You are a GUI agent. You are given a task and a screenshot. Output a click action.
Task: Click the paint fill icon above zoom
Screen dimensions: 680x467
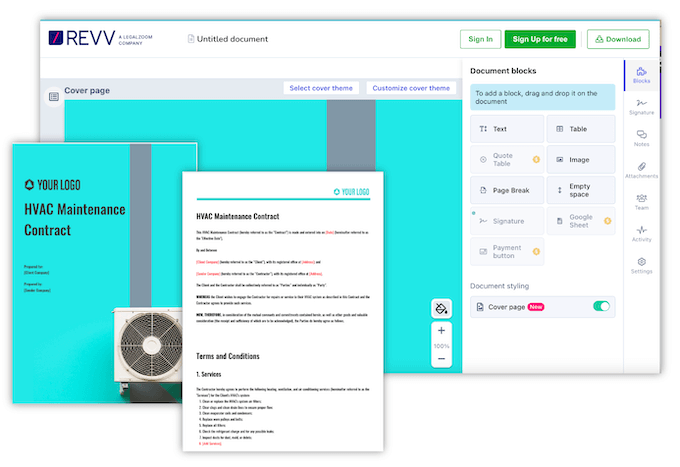[x=442, y=307]
